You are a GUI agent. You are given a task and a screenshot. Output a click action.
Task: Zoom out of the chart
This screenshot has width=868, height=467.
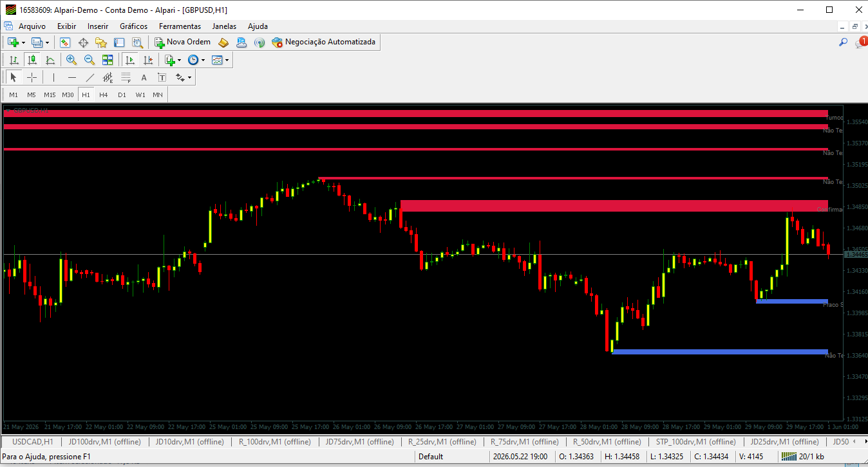tap(90, 60)
